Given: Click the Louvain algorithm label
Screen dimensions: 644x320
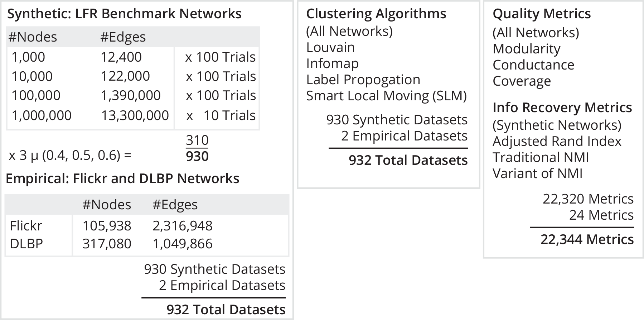Looking at the screenshot, I should point(330,48).
